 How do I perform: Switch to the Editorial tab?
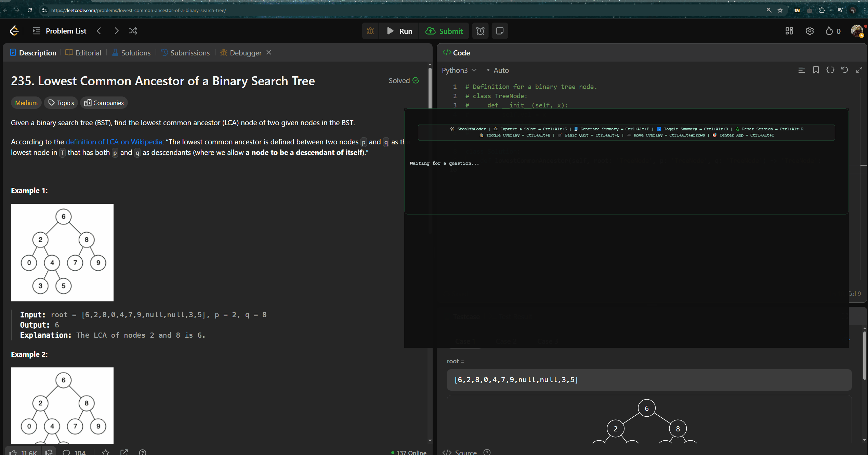[83, 53]
